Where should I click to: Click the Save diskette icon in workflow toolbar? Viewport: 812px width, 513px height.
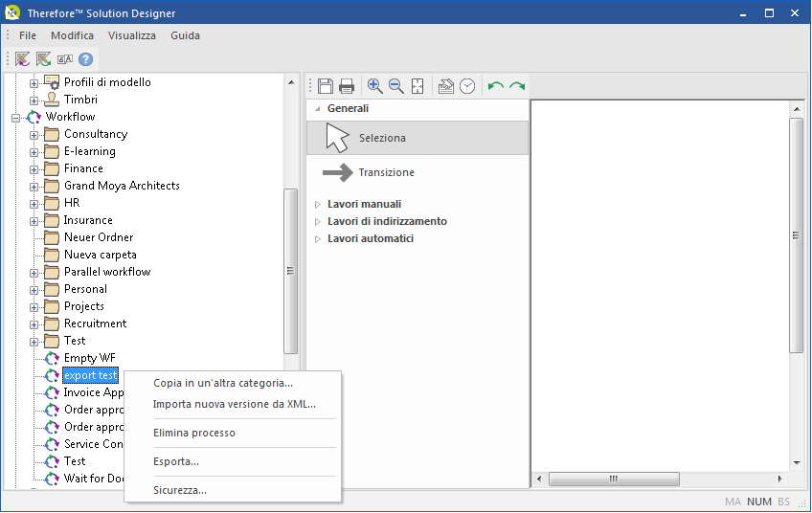point(326,86)
